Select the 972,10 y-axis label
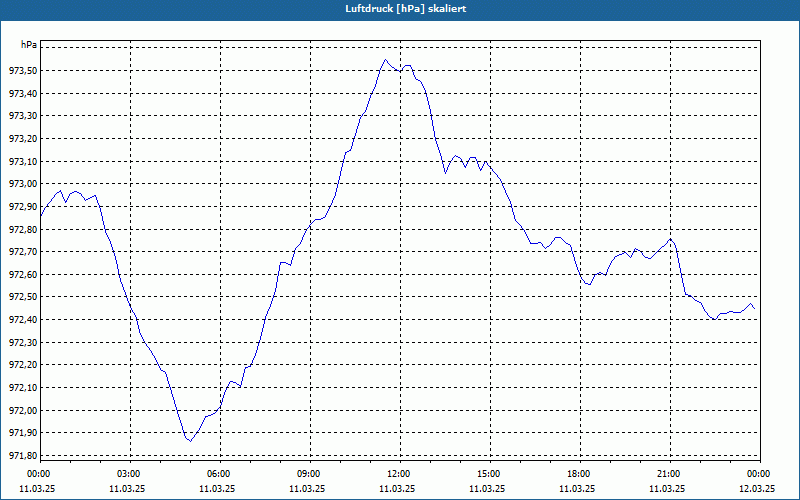Image resolution: width=800 pixels, height=500 pixels. (x=23, y=388)
